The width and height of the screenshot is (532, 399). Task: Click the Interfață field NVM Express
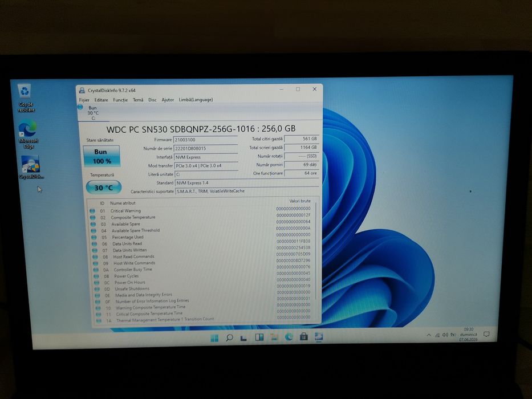tap(206, 157)
